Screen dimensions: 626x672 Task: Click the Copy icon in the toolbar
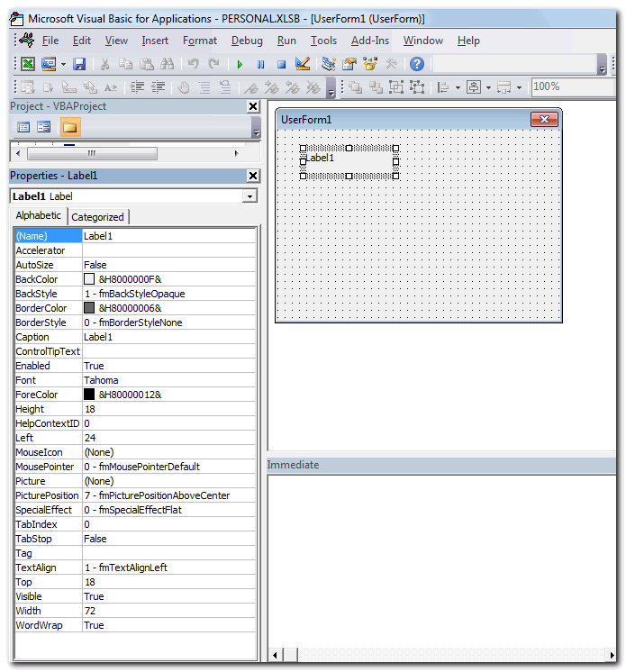pyautogui.click(x=125, y=64)
